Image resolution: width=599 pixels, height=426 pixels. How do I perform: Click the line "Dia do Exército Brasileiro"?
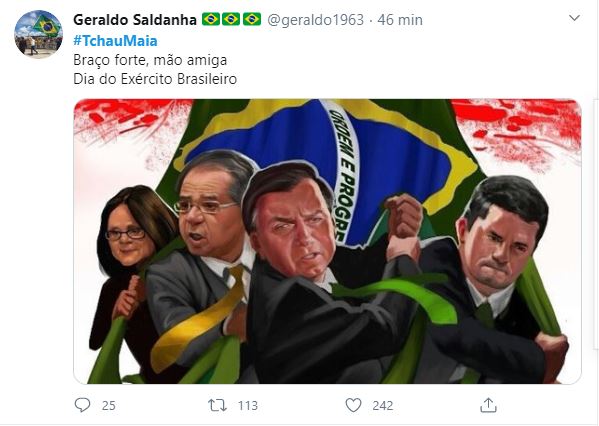[x=155, y=79]
